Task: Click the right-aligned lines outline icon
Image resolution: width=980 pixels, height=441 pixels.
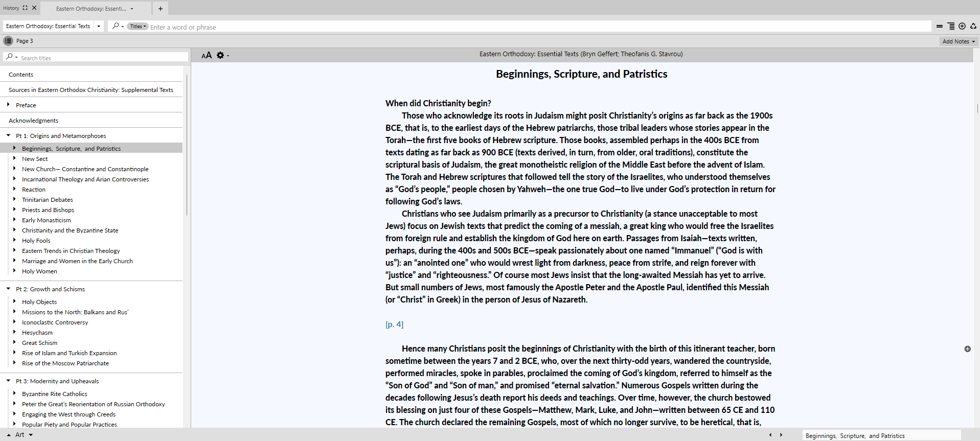Action: coord(951,26)
